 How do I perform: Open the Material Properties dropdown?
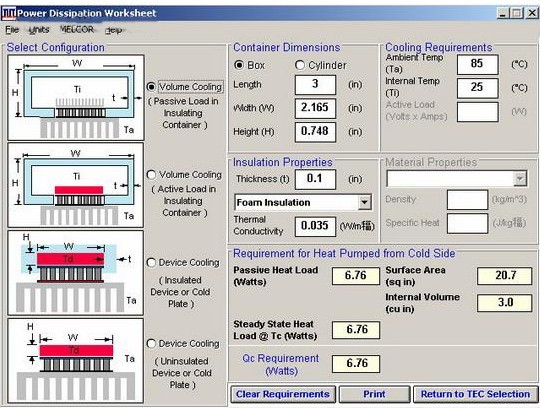pyautogui.click(x=520, y=179)
